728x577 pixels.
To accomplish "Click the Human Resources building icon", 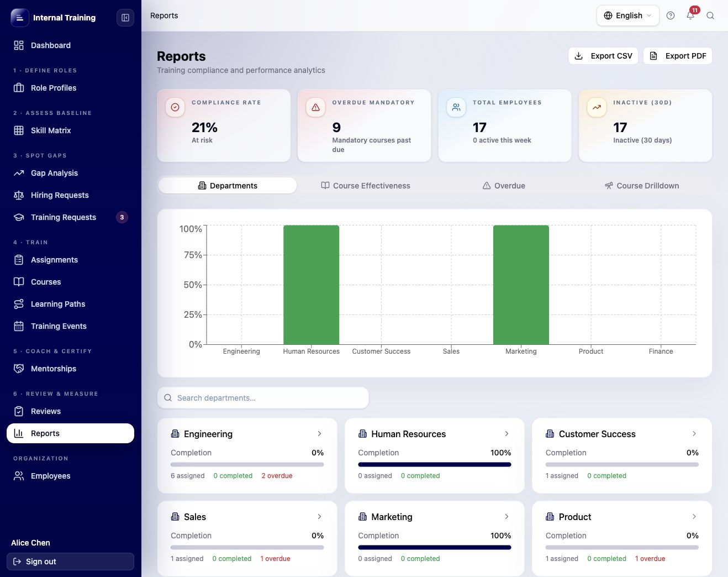I will click(x=362, y=434).
